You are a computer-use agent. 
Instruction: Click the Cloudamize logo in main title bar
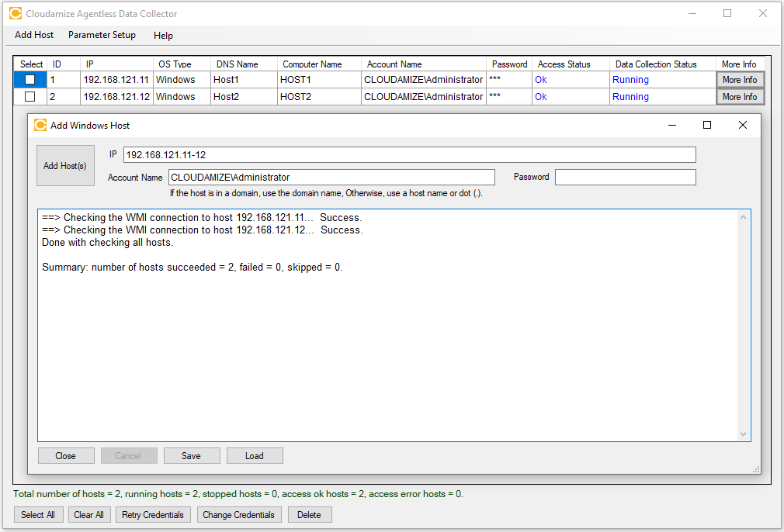(16, 14)
